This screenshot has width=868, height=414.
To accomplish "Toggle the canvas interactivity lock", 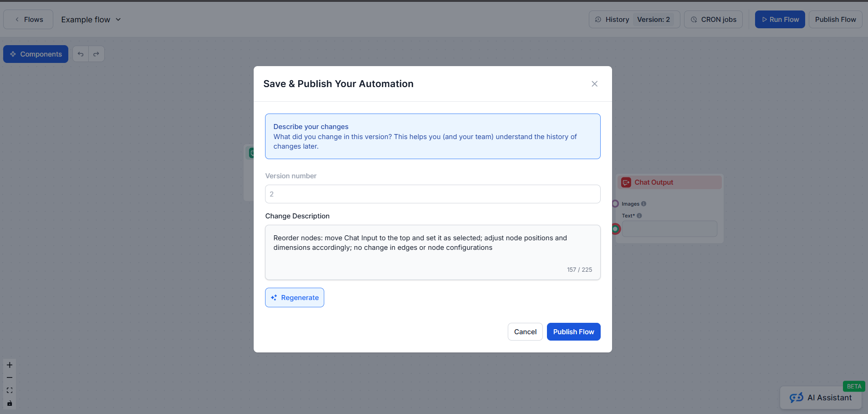I will 9,403.
